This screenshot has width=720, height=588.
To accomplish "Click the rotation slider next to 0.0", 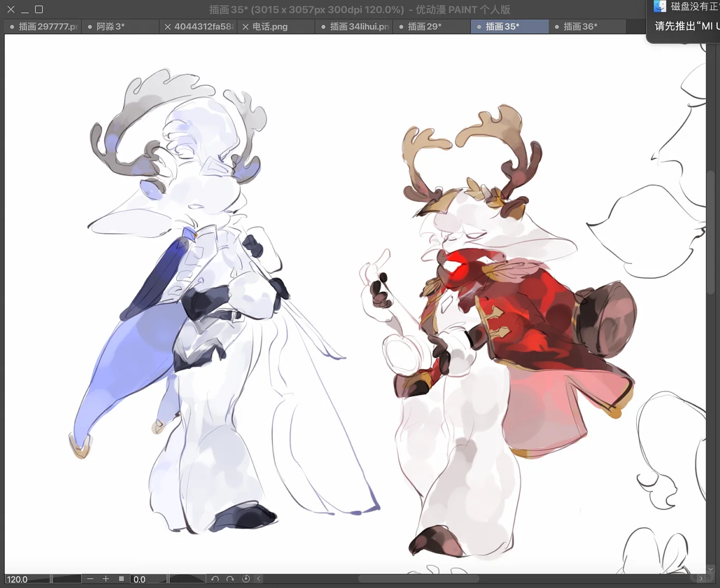I will 187,579.
